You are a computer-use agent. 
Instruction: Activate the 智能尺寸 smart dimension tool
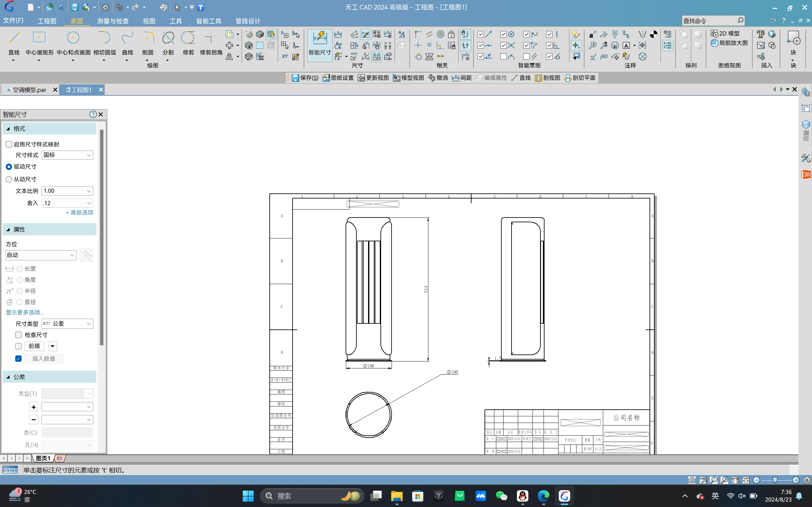pos(320,45)
